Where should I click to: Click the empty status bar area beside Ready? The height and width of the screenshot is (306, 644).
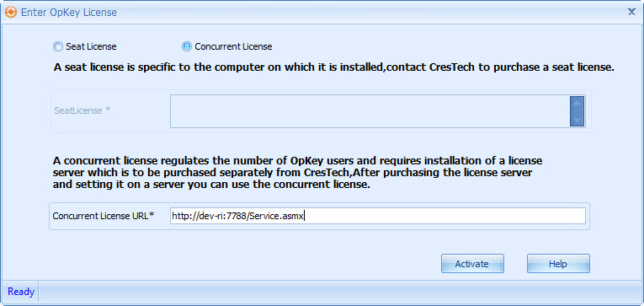click(x=340, y=292)
